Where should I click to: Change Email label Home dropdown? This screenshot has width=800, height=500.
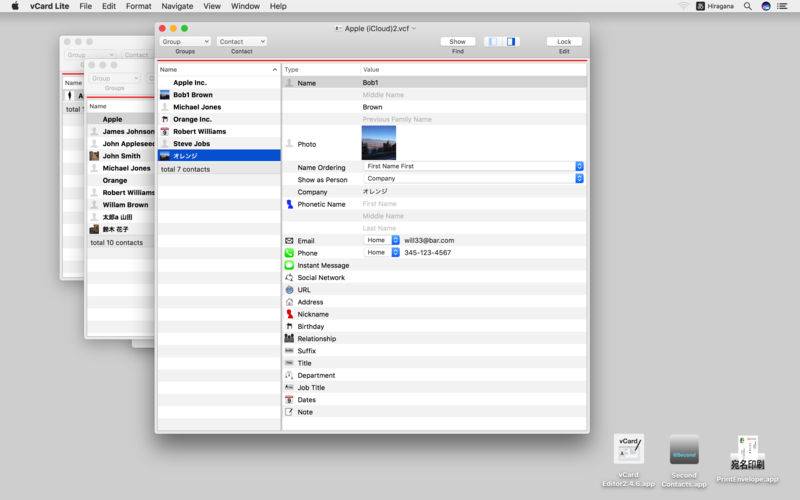click(x=382, y=240)
